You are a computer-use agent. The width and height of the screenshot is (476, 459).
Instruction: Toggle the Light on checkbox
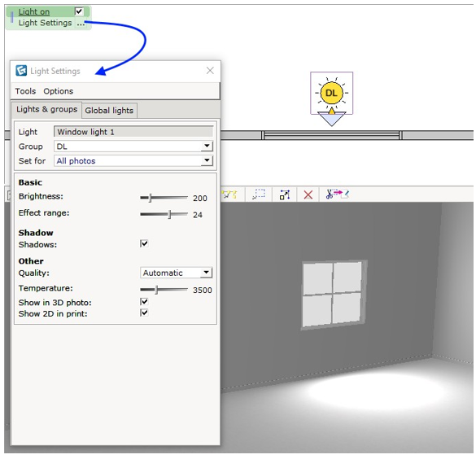[79, 11]
